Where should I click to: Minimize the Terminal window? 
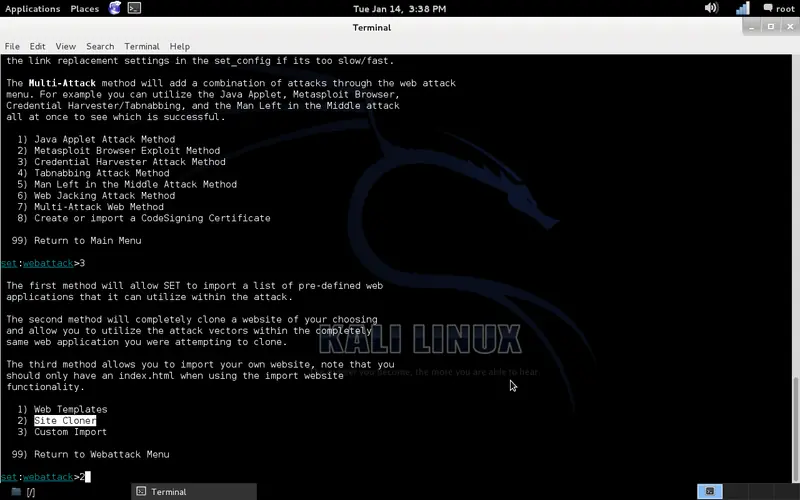752,27
